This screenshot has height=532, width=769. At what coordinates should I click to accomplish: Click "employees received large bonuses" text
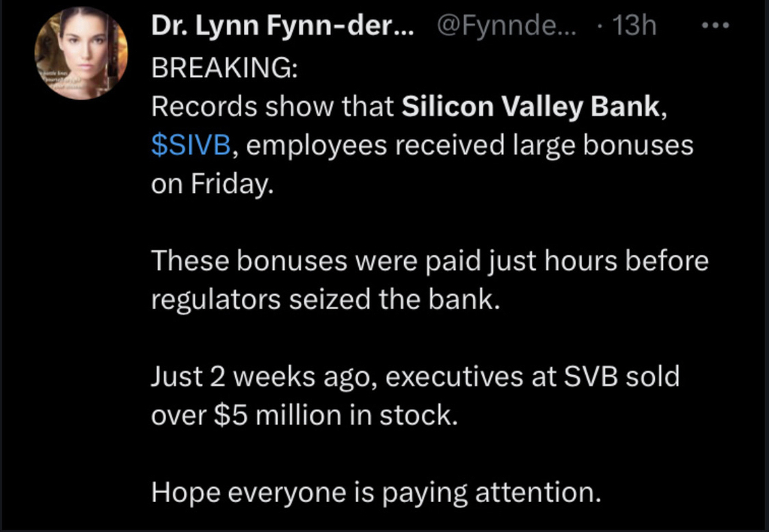469,145
